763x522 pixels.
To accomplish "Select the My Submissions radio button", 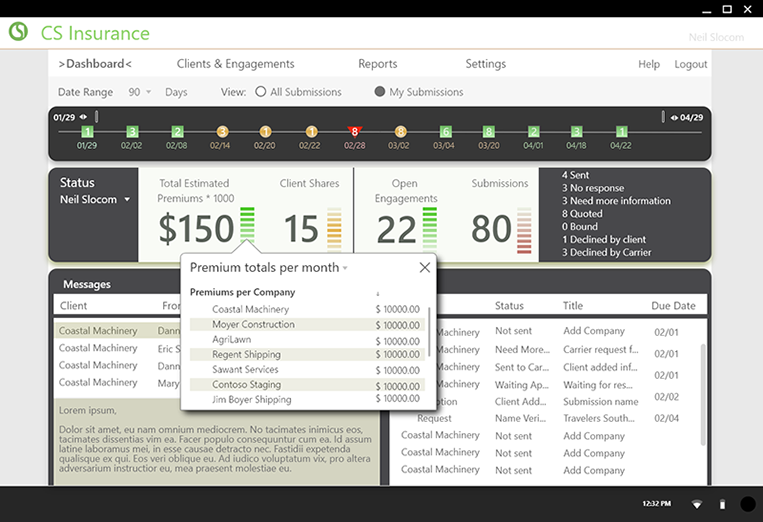I will 380,92.
